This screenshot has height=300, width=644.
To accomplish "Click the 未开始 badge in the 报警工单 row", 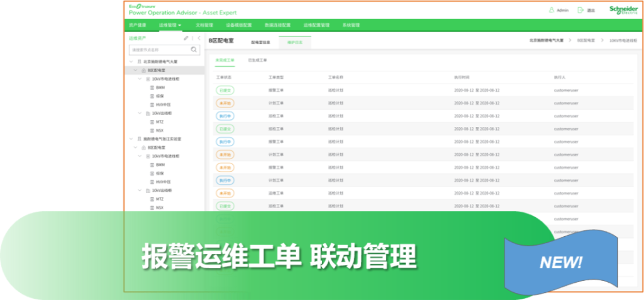I will click(x=225, y=167).
